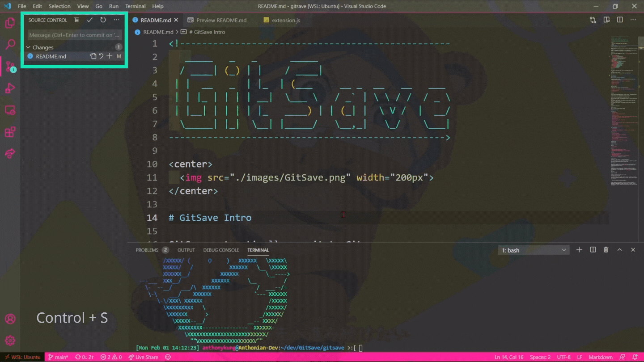Toggle view as tree in Source Control header
Viewport: 644px width, 362px height.
[x=76, y=20]
